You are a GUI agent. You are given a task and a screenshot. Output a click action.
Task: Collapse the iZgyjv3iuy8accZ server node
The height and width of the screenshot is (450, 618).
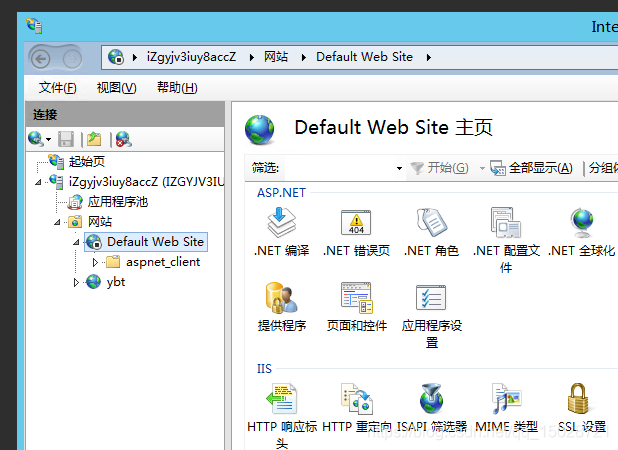pos(38,182)
